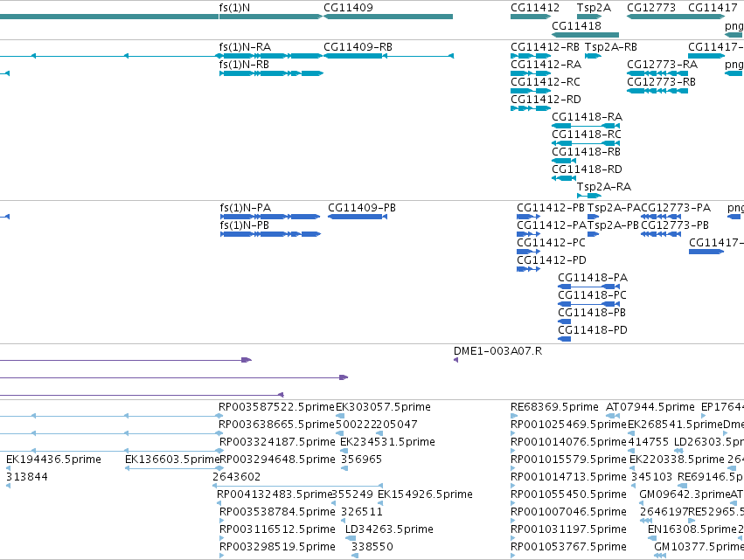Select the LD34263.5prime EST label
The width and height of the screenshot is (744, 560).
(x=389, y=529)
